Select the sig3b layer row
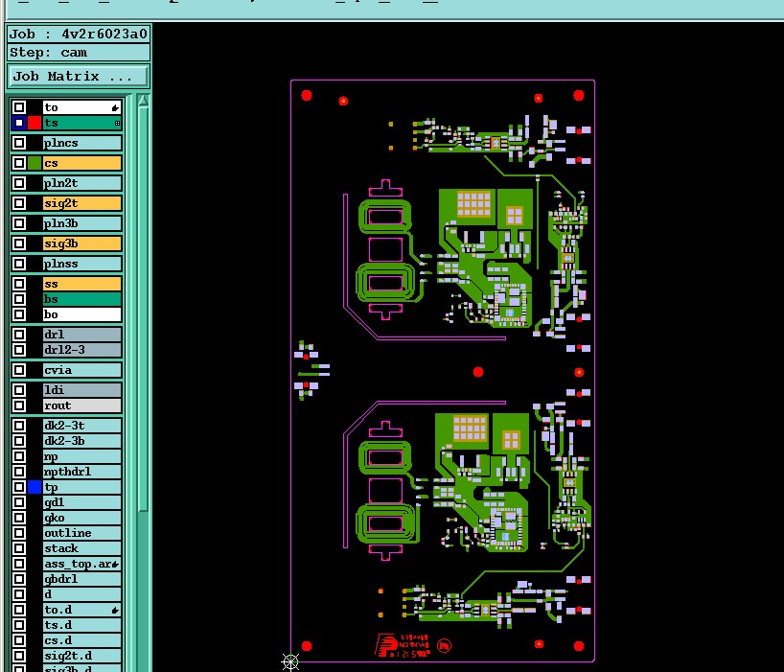Viewport: 784px width, 672px height. coord(82,243)
